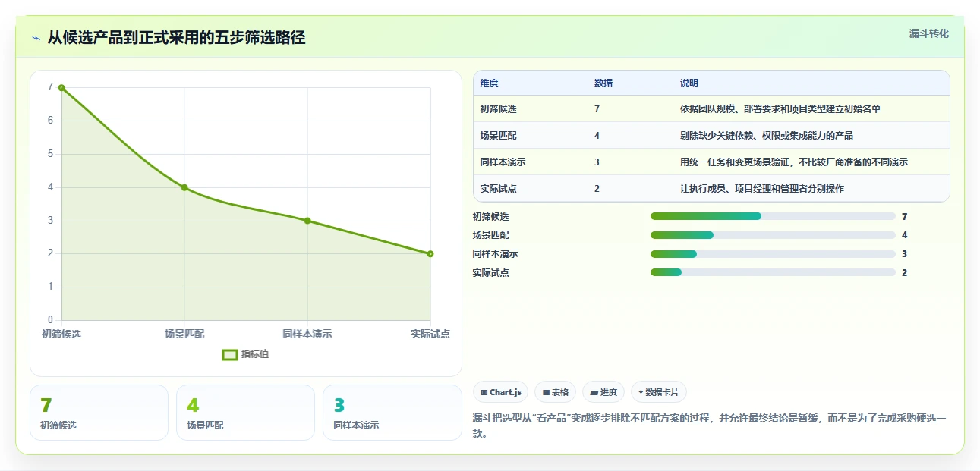The height and width of the screenshot is (471, 980).
Task: Click the 初筛候选 progress bar label
Action: (490, 217)
